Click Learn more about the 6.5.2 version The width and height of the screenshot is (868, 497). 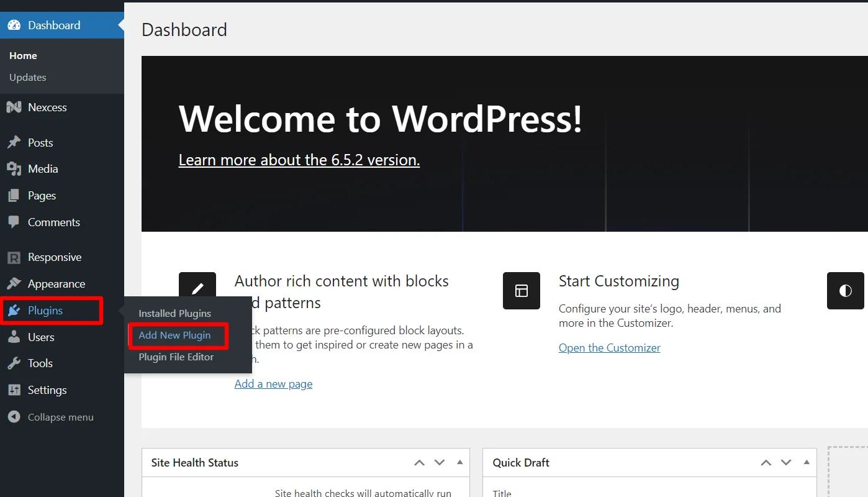[299, 160]
